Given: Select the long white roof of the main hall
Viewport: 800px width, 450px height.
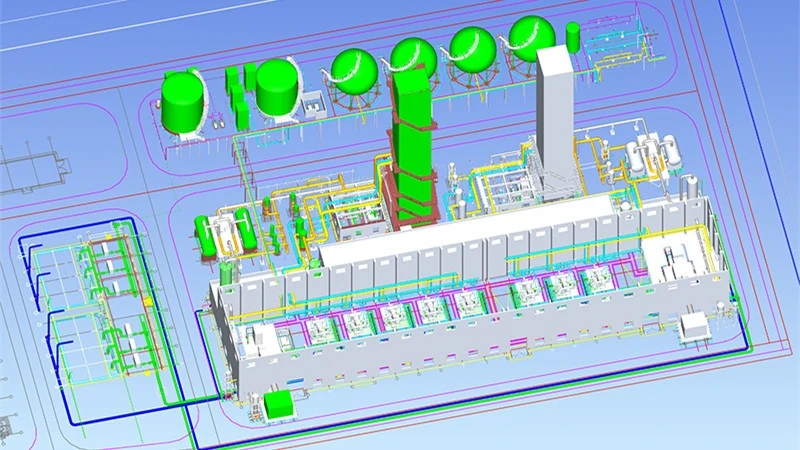Looking at the screenshot, I should (x=467, y=233).
